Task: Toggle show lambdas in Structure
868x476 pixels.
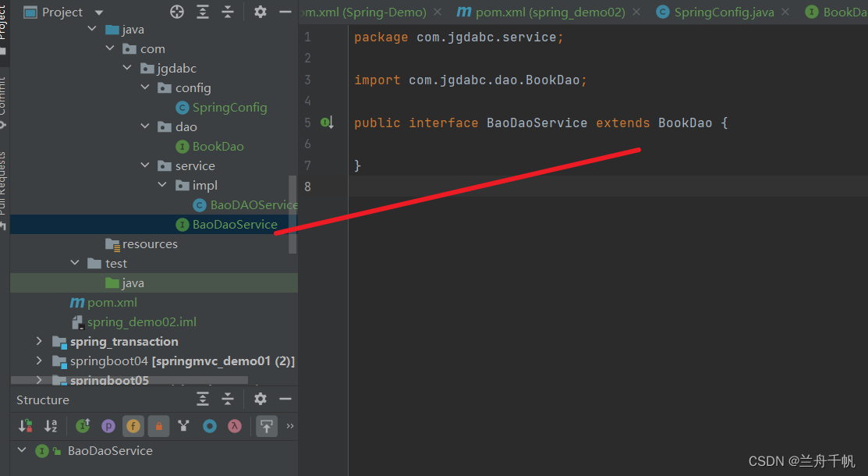Action: tap(235, 425)
